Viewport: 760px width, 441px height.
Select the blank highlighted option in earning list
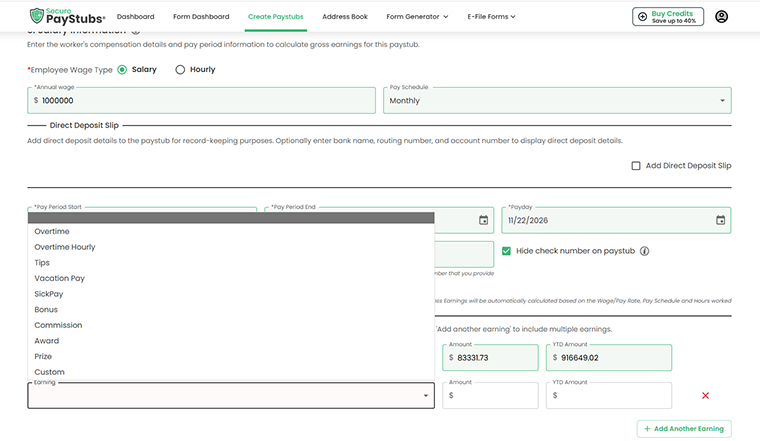231,218
